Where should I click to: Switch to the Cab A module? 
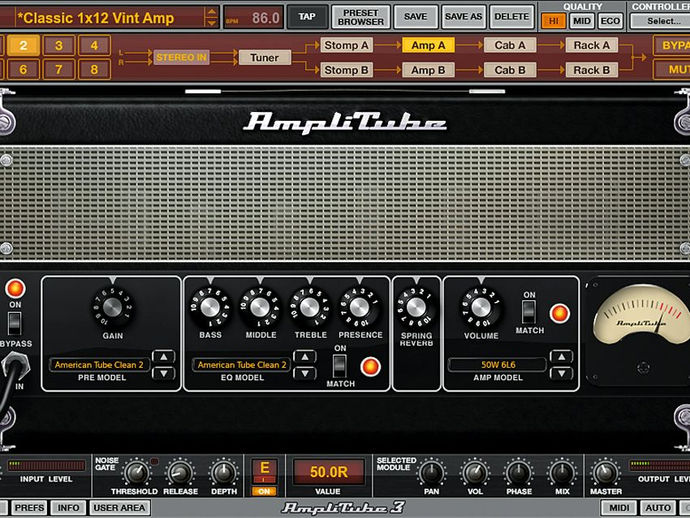[x=510, y=45]
